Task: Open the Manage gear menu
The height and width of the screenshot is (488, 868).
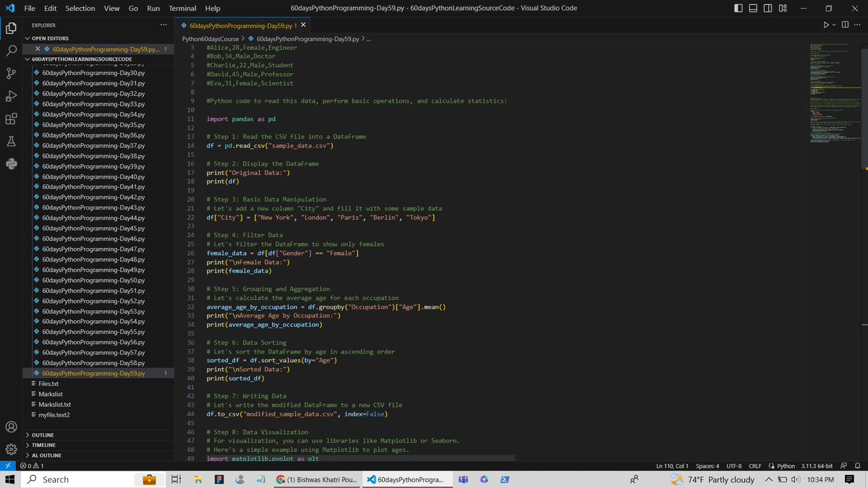Action: (x=11, y=449)
